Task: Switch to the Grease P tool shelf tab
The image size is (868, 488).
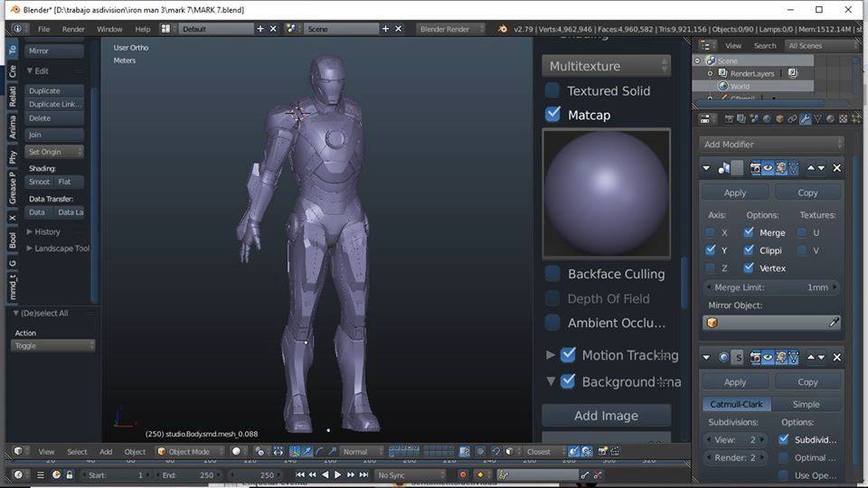Action: 12,186
